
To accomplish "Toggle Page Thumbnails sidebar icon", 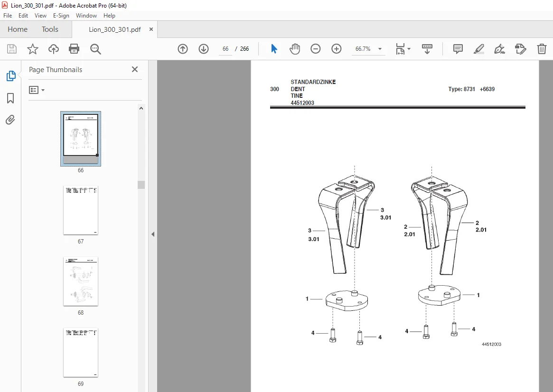I will click(x=10, y=76).
